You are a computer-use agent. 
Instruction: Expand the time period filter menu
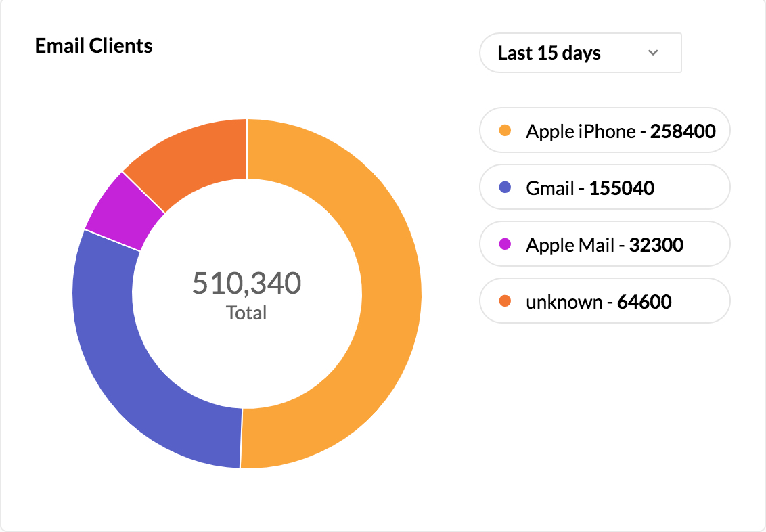[x=580, y=53]
